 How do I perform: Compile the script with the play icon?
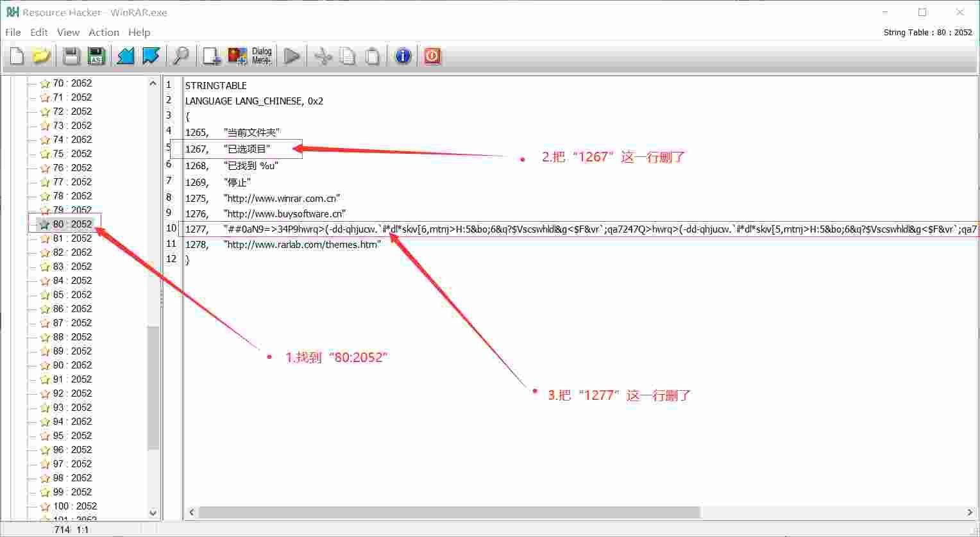(x=292, y=56)
